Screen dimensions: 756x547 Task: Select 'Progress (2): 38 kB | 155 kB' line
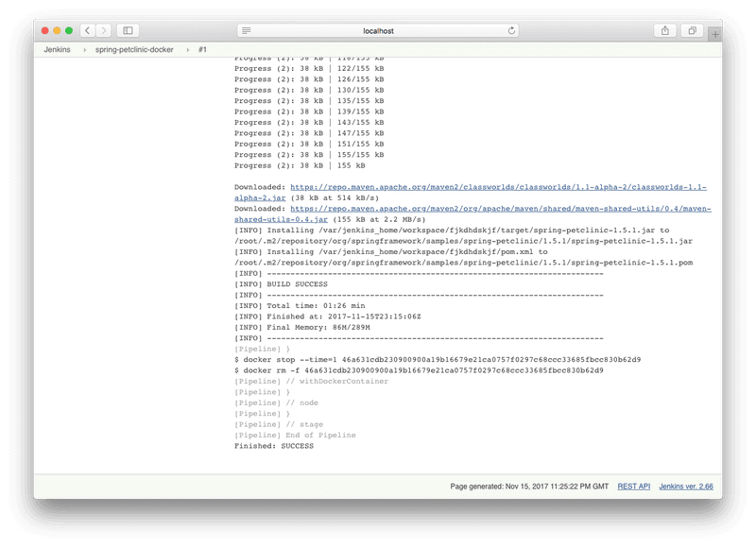[300, 165]
